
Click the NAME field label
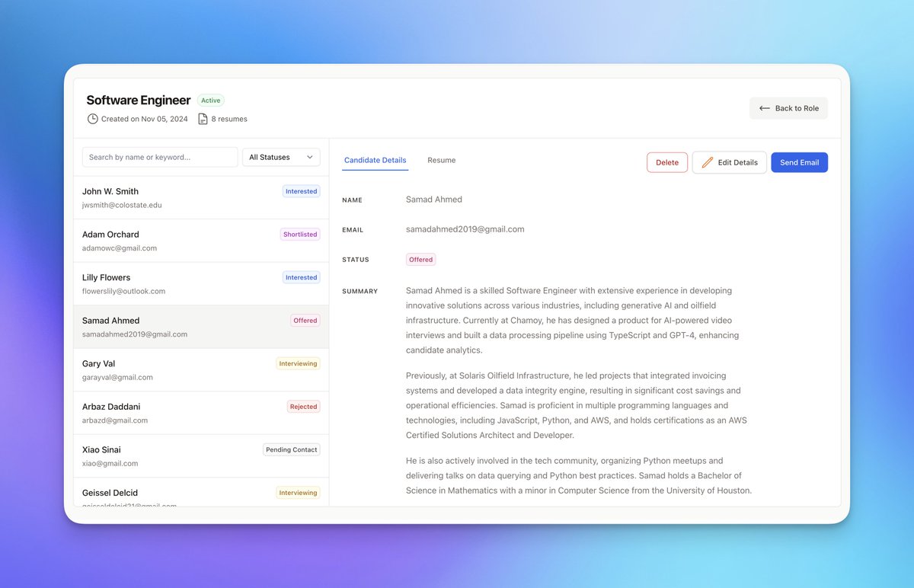352,200
